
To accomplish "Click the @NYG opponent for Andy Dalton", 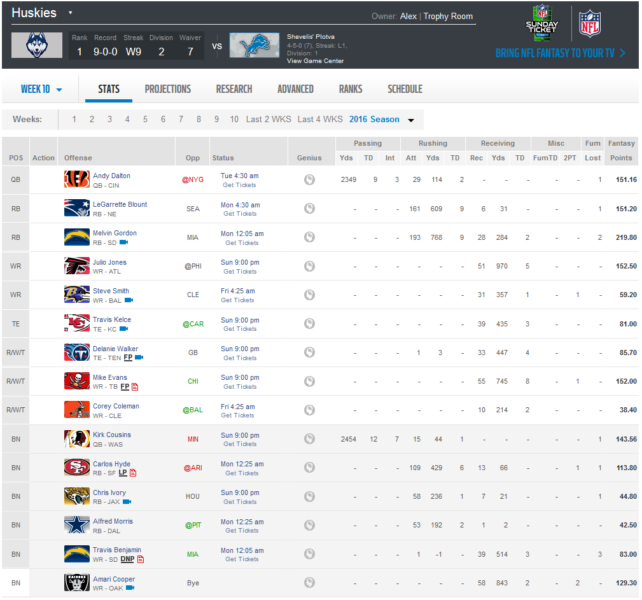I will (x=192, y=179).
